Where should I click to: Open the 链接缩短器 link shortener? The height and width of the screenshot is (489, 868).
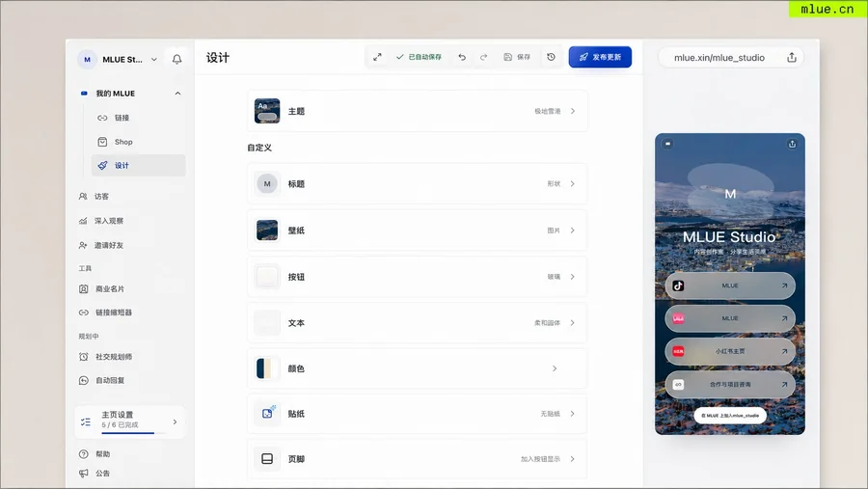pos(106,312)
